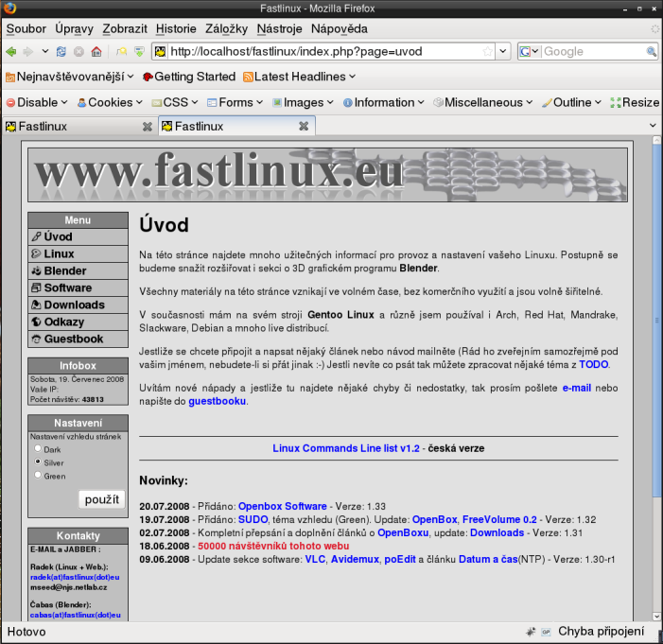Open the Linux sidebar entry
Screen dimensions: 663x644
[x=78, y=253]
